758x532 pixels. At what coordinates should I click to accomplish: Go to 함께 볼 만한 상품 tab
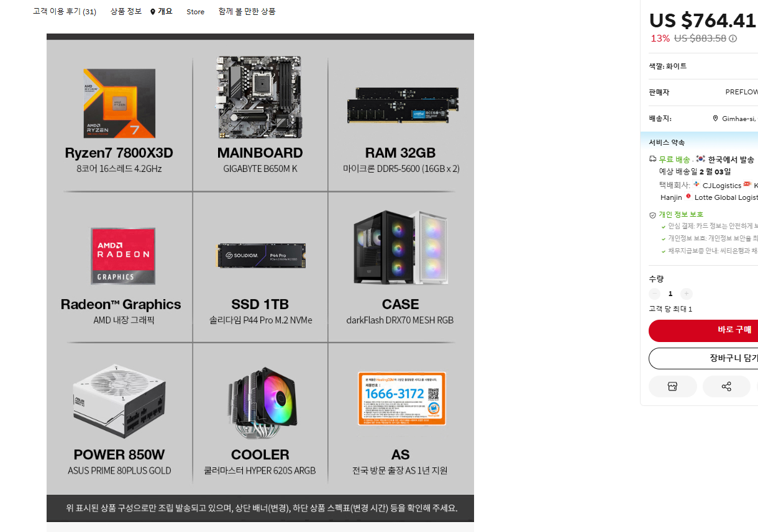pyautogui.click(x=247, y=12)
